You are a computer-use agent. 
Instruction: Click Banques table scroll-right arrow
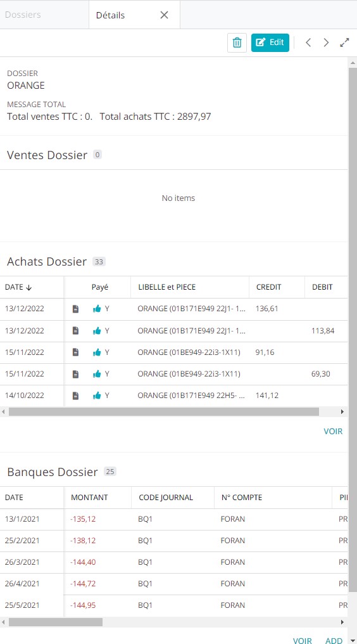pyautogui.click(x=342, y=622)
